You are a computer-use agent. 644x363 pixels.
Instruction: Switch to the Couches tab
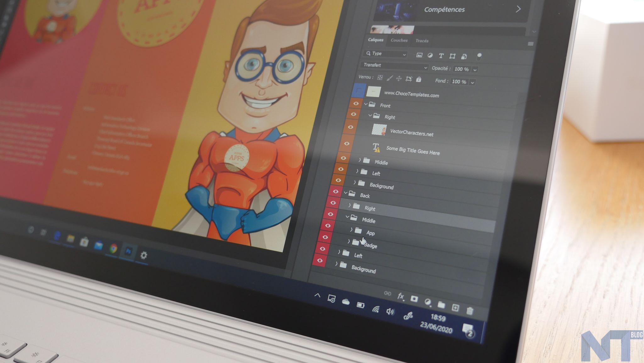pyautogui.click(x=399, y=40)
